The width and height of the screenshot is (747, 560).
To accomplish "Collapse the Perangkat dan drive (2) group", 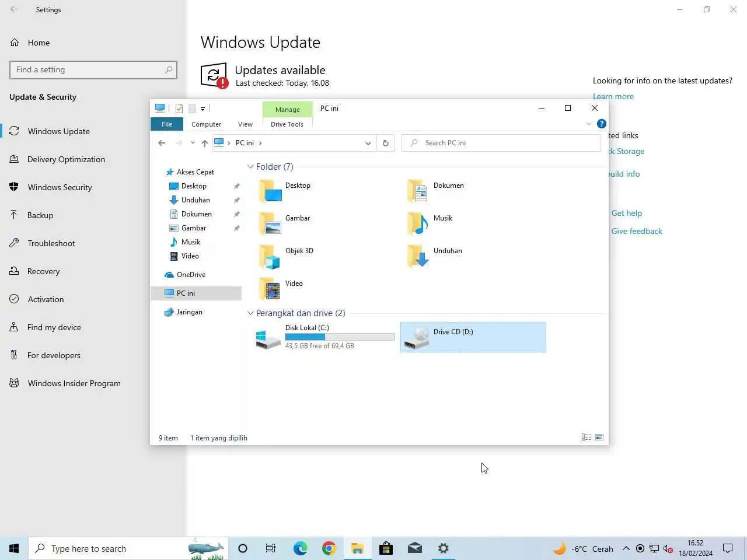I will click(x=250, y=313).
